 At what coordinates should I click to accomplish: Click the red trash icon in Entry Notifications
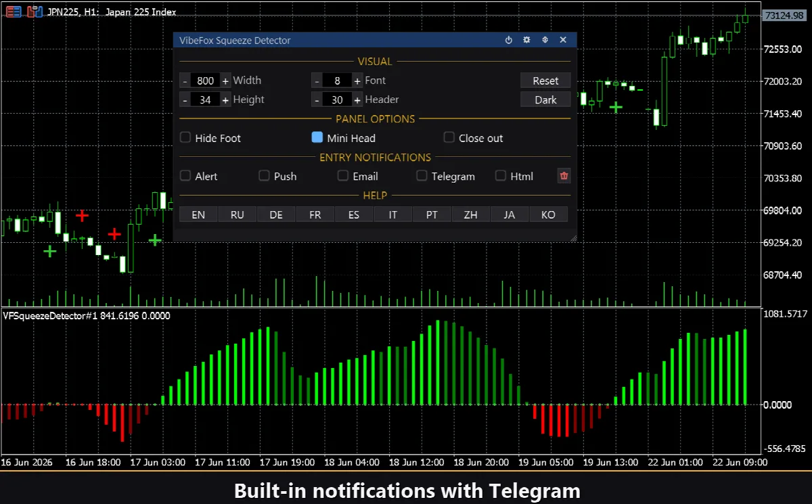pyautogui.click(x=564, y=176)
